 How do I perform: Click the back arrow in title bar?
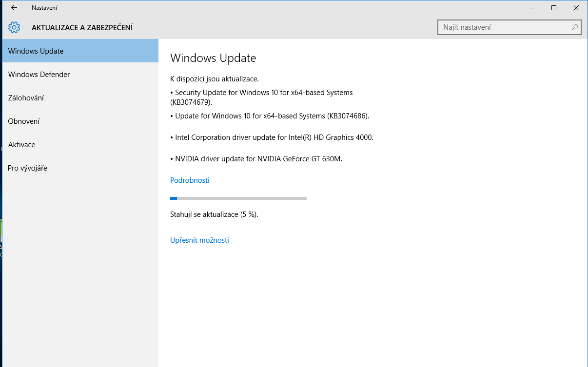pos(14,8)
